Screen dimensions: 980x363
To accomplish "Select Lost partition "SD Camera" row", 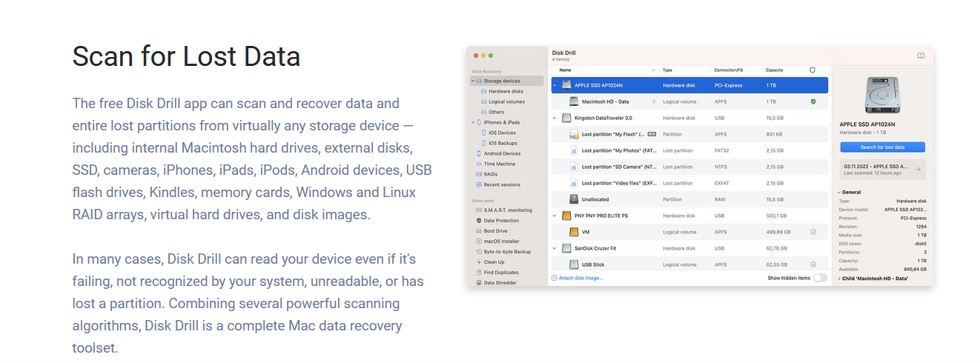I will 689,167.
